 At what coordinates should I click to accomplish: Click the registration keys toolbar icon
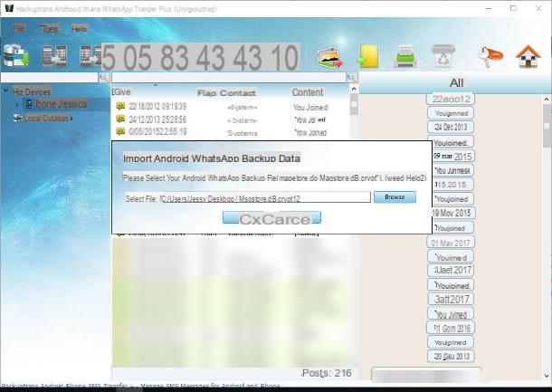point(490,56)
